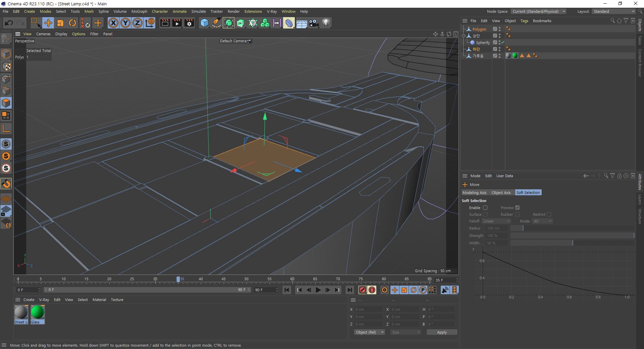
Task: Add a Cube primitive object
Action: click(204, 23)
